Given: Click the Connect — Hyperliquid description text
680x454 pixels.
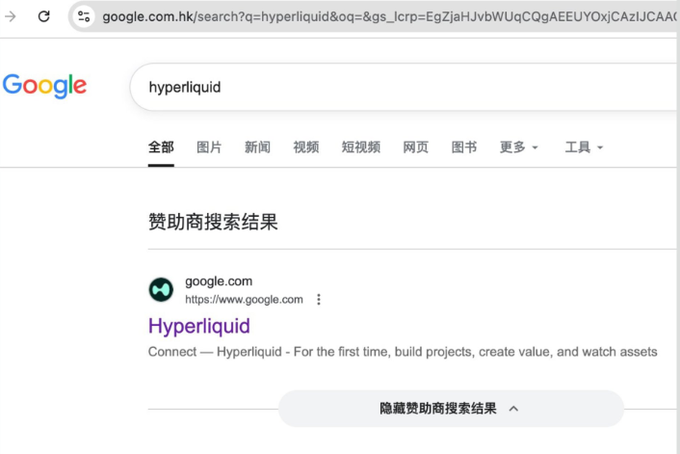Looking at the screenshot, I should click(x=402, y=352).
